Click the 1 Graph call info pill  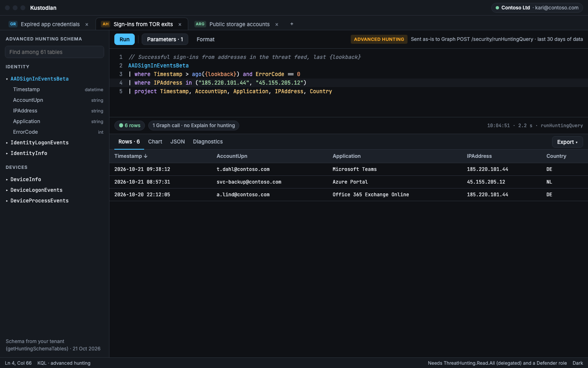click(x=194, y=126)
